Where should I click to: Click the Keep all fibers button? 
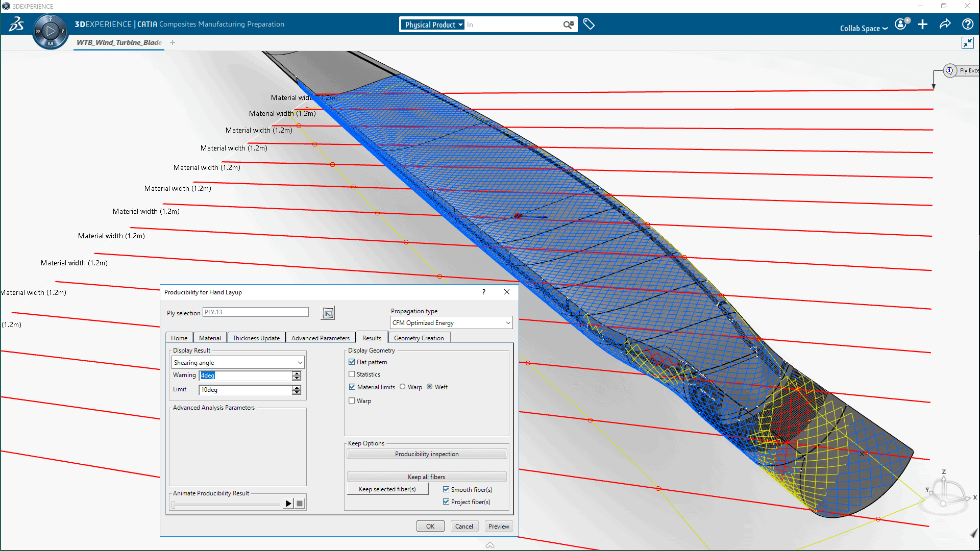click(427, 477)
